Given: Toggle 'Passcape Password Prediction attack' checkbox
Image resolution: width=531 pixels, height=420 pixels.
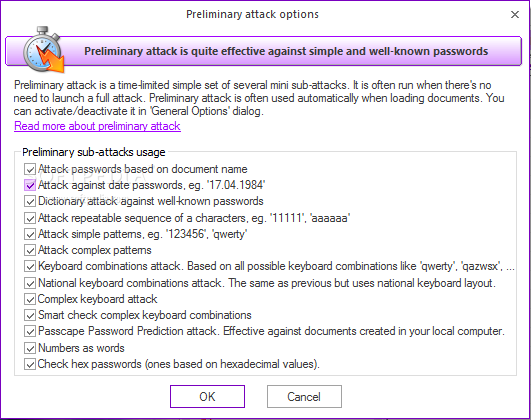Looking at the screenshot, I should (30, 331).
